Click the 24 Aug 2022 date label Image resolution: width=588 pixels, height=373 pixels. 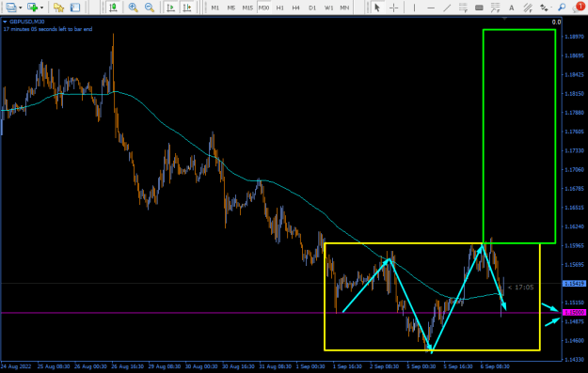pyautogui.click(x=15, y=366)
